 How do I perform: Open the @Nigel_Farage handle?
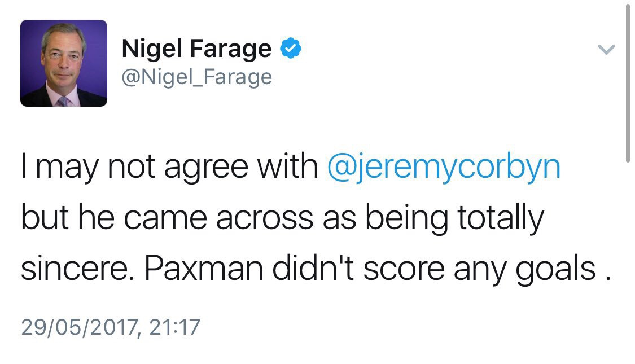[x=196, y=77]
